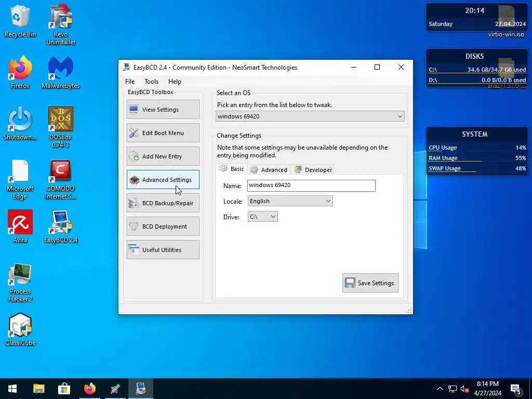The height and width of the screenshot is (399, 532).
Task: Open the File menu
Action: [x=129, y=82]
